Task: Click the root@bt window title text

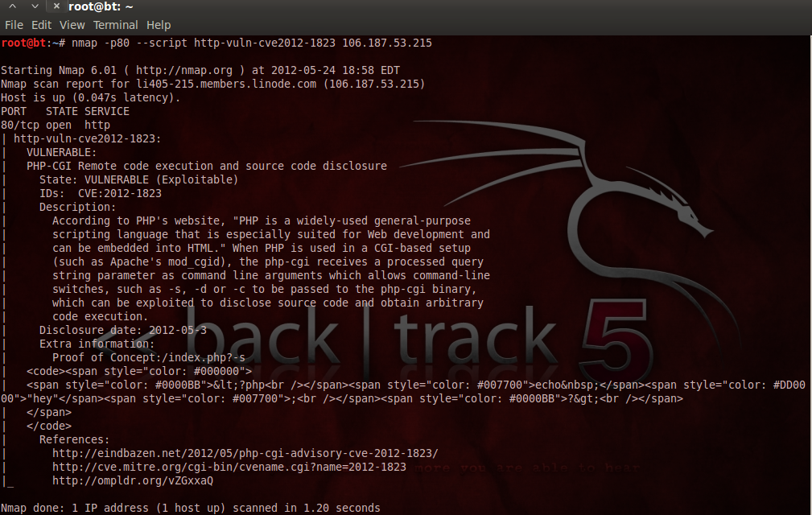Action: click(x=101, y=6)
